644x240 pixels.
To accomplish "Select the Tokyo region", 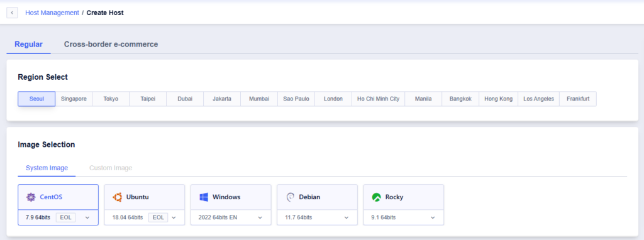I will [111, 99].
